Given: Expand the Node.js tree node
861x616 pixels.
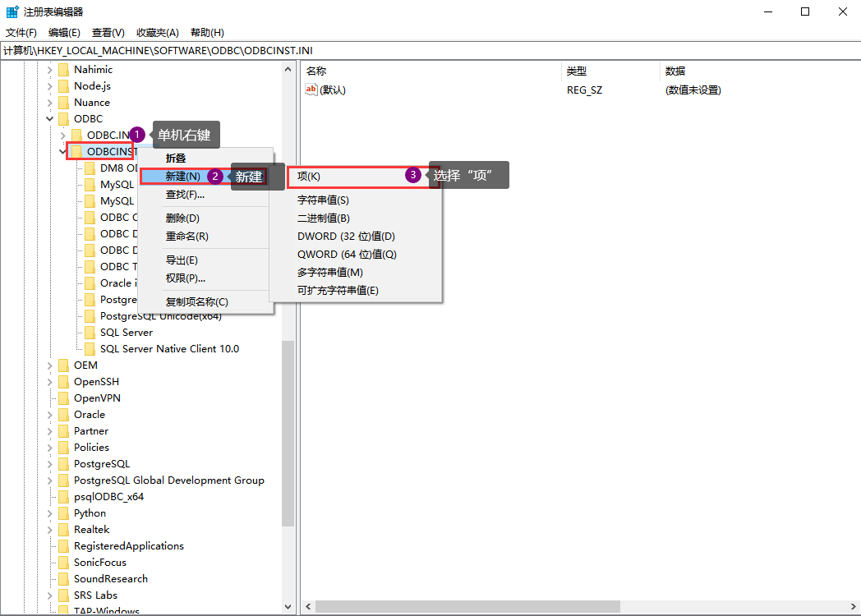Looking at the screenshot, I should coord(49,86).
